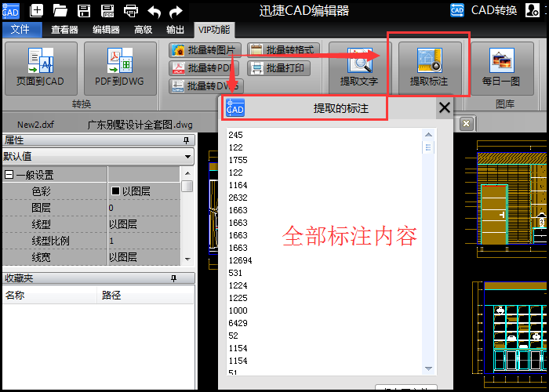Click properties panel scroll down arrow
Viewport: 549px width, 392px height.
[x=187, y=260]
